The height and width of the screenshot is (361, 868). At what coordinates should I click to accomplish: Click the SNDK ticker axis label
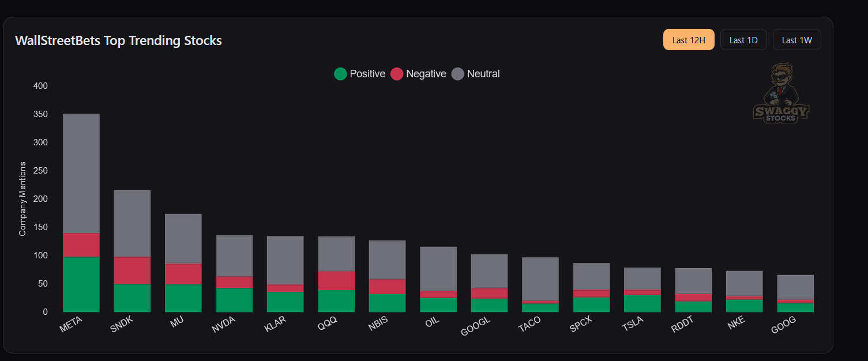coord(122,325)
